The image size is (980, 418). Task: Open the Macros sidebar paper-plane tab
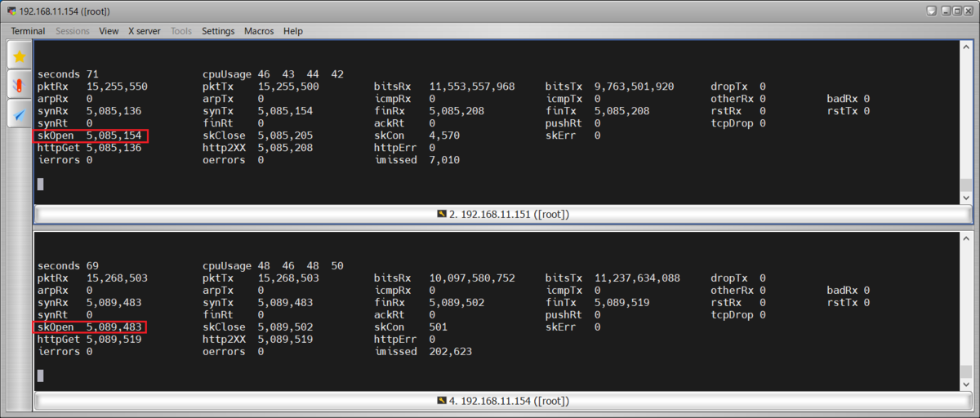pyautogui.click(x=20, y=113)
